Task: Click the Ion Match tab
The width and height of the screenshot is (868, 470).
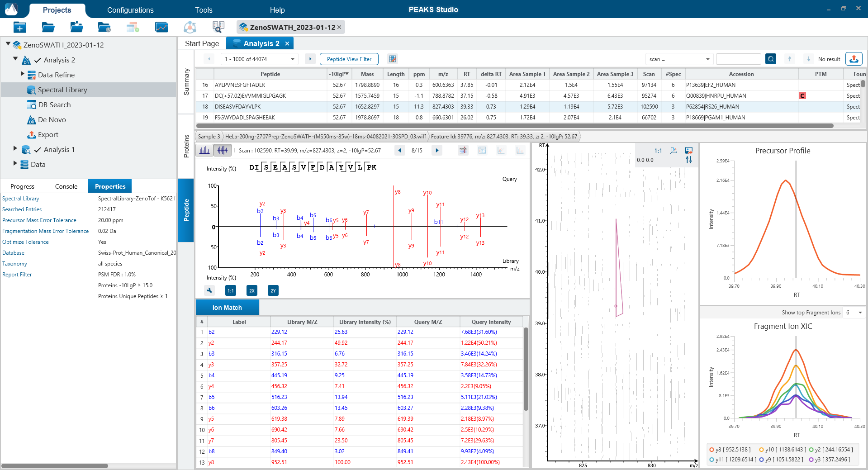Action: pyautogui.click(x=227, y=307)
